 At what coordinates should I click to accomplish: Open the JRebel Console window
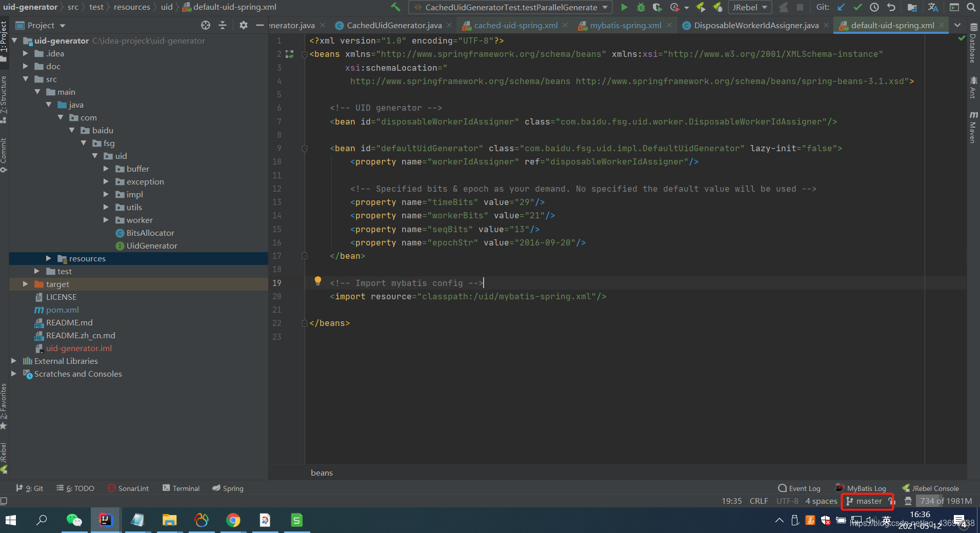click(930, 488)
